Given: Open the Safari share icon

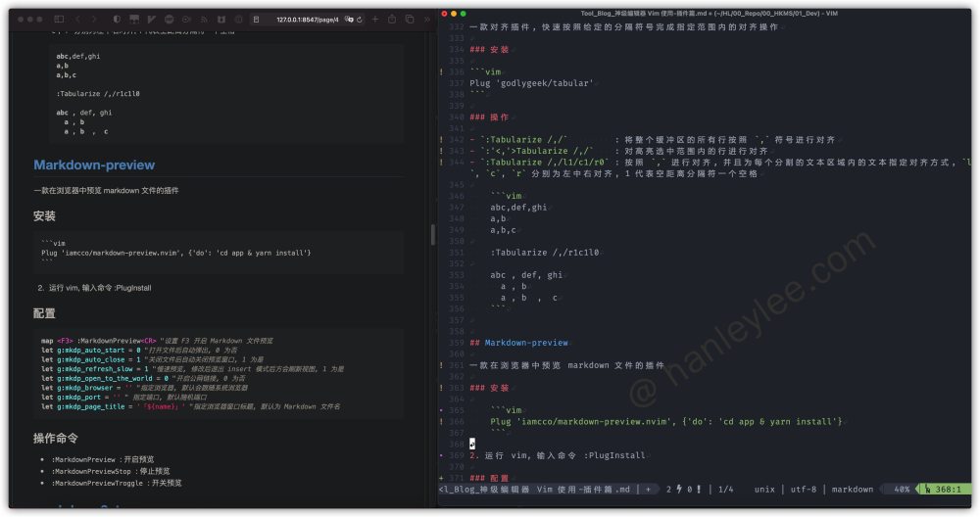Looking at the screenshot, I should point(392,20).
